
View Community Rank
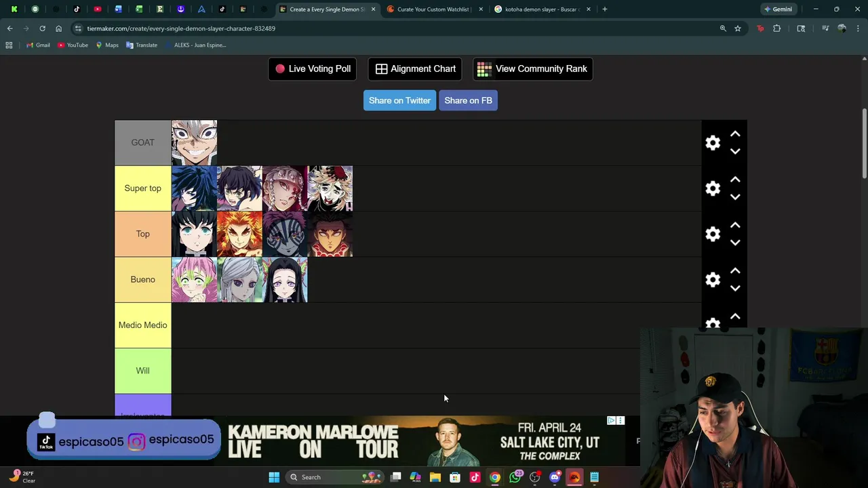[533, 68]
